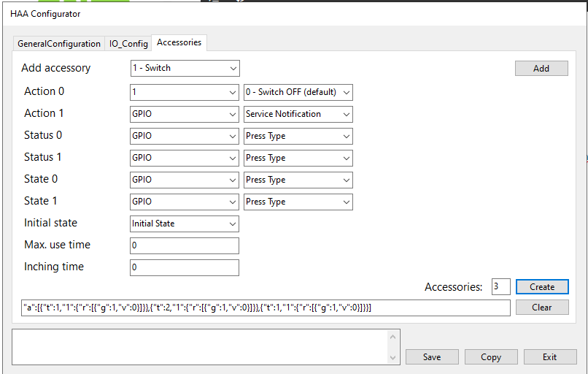Image resolution: width=588 pixels, height=374 pixels.
Task: Expand the State 0 Press Type dropdown
Action: tap(298, 180)
